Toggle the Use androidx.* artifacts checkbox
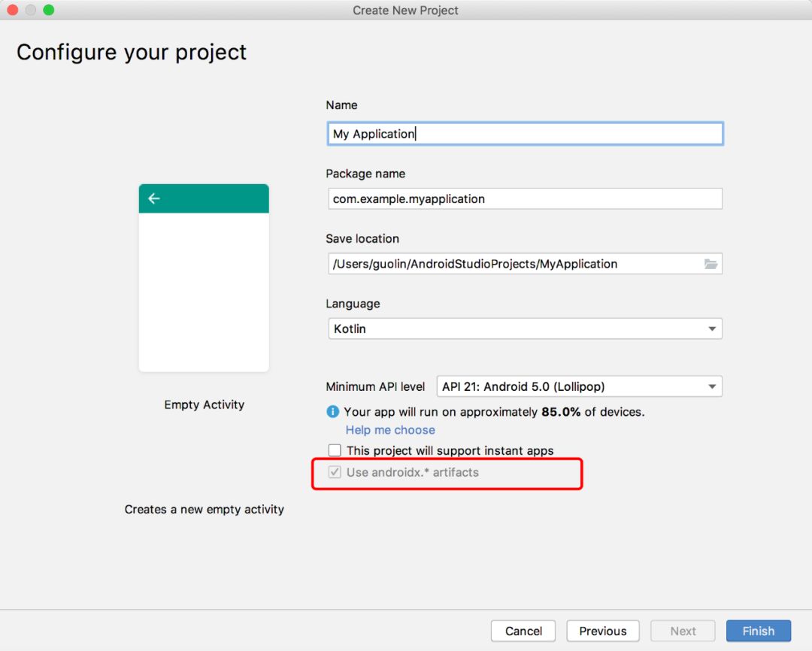The image size is (812, 651). tap(335, 472)
